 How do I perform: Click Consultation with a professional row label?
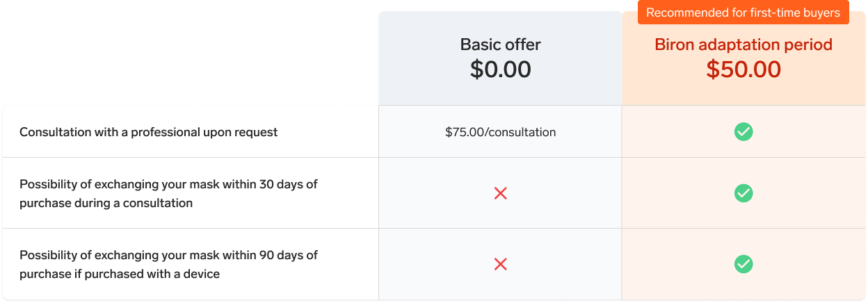pos(148,132)
